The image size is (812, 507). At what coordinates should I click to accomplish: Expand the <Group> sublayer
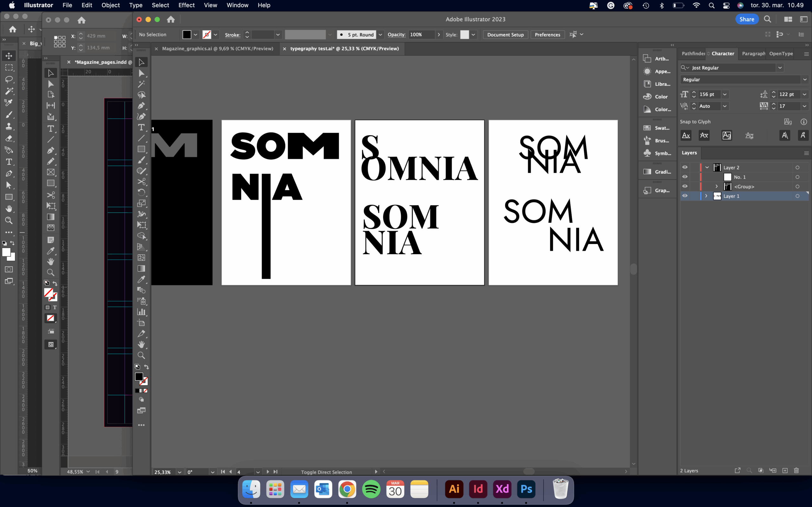point(717,186)
